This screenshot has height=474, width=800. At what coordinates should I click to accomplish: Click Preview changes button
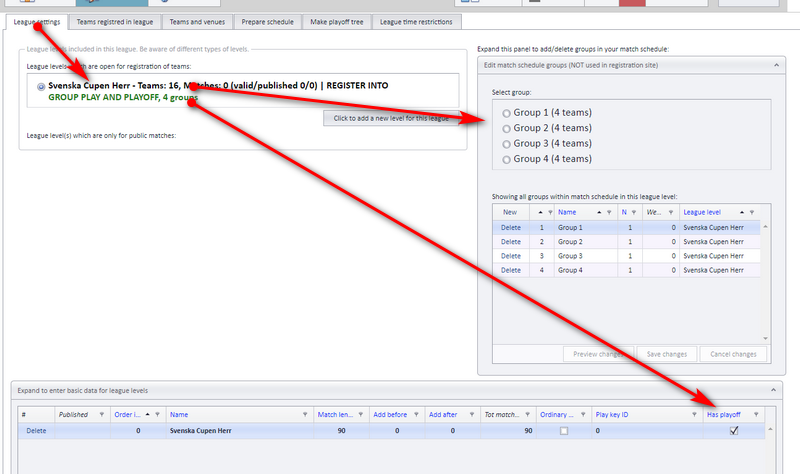598,354
